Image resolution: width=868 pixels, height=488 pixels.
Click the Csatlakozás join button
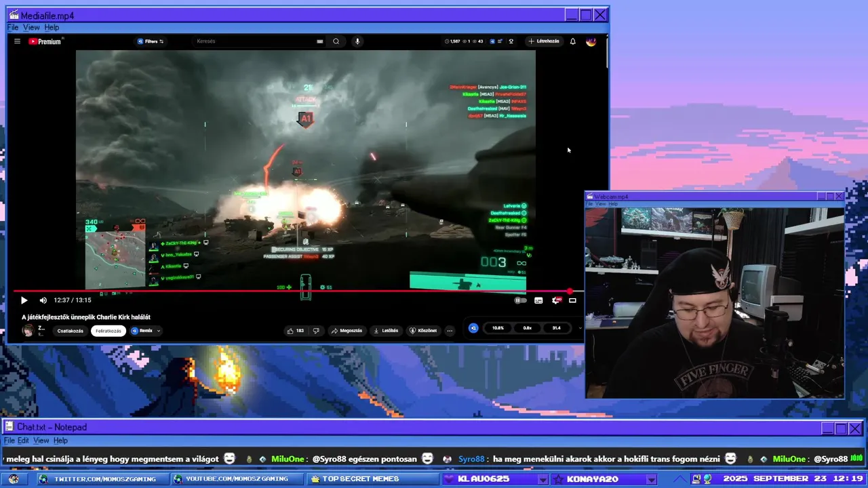point(71,331)
